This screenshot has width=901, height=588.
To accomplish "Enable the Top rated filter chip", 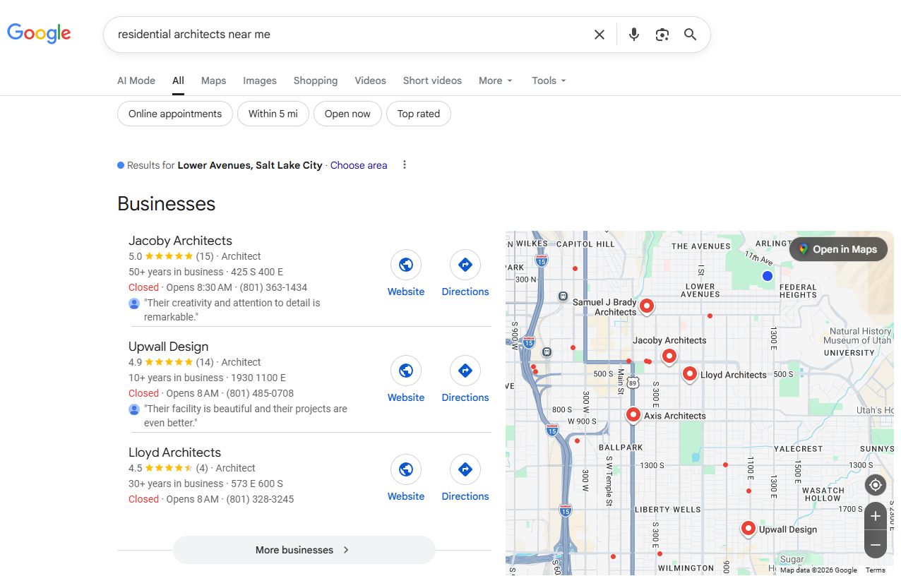I will 418,114.
